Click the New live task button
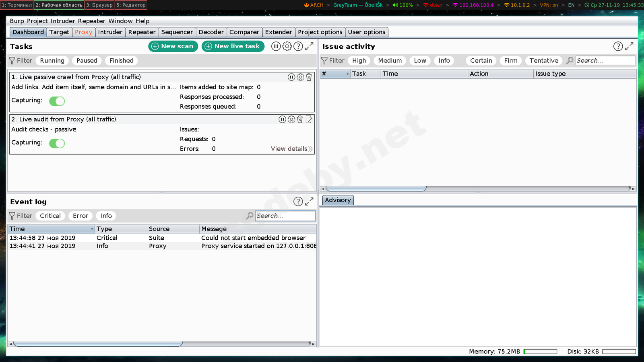 [233, 46]
